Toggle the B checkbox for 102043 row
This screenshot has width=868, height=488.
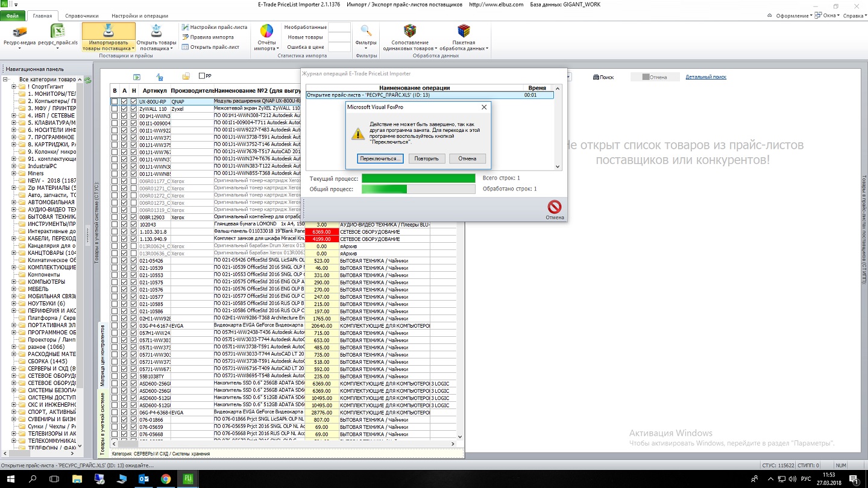115,225
